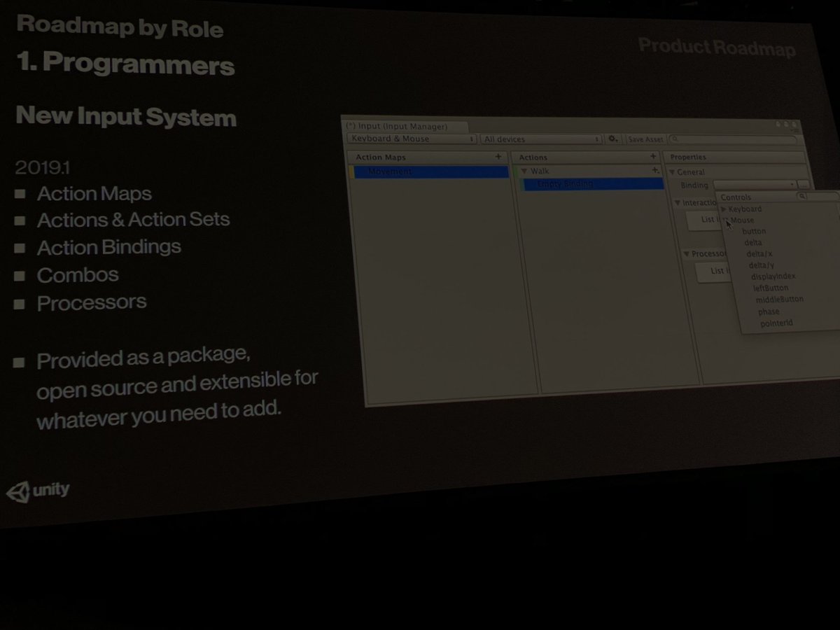Collapse the Walk action
The width and height of the screenshot is (840, 630).
tap(524, 171)
